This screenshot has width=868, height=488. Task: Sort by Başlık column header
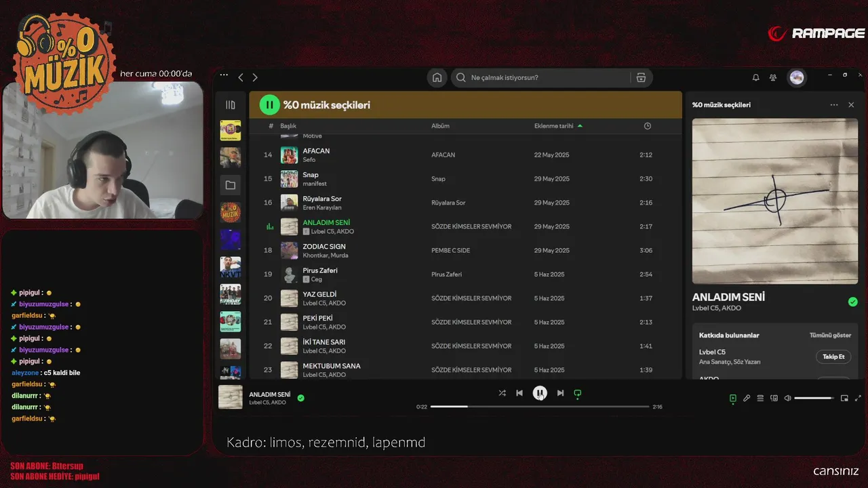[288, 126]
